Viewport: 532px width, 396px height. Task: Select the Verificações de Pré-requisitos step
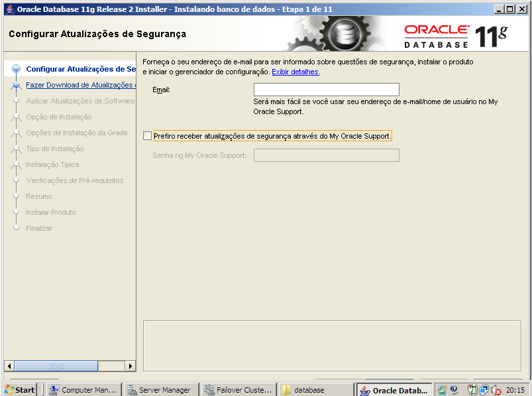click(x=75, y=180)
